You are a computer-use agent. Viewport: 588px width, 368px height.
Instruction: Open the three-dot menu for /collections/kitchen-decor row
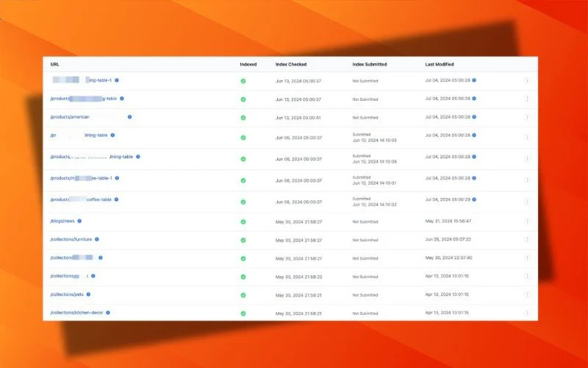click(x=527, y=313)
